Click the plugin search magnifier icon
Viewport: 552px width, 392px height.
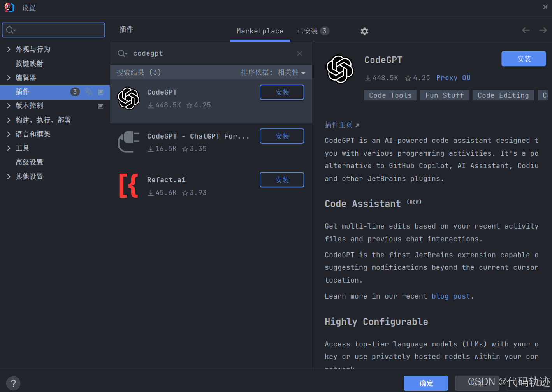122,53
